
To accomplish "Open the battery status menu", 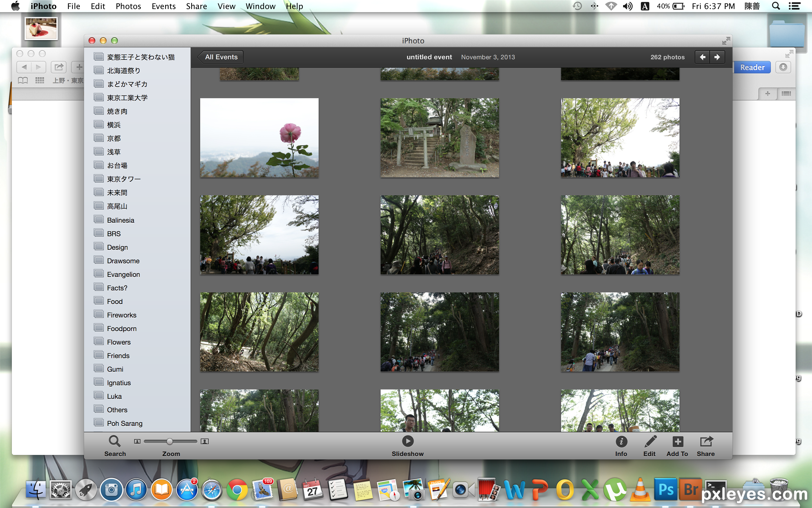I will 671,6.
